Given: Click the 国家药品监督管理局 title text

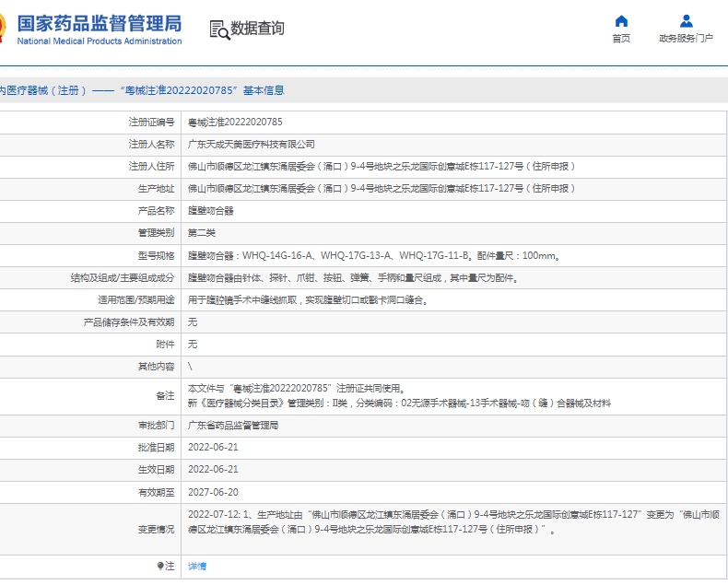Looking at the screenshot, I should (100, 23).
